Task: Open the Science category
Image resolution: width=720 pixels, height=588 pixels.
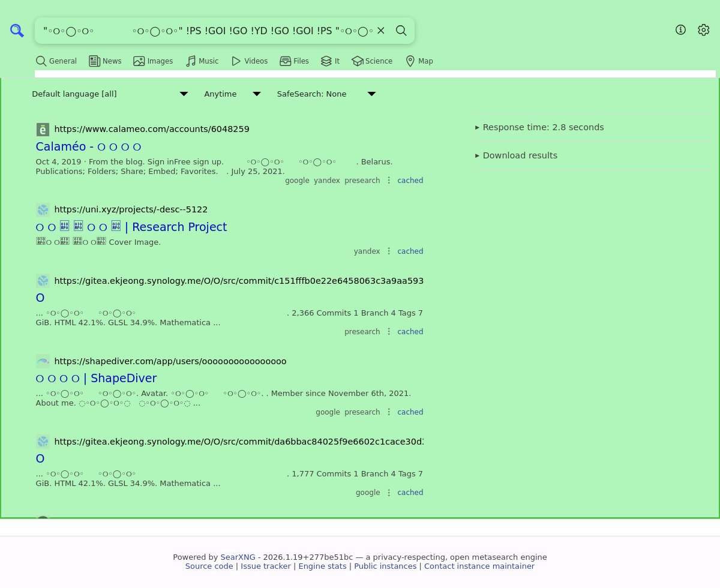Action: (372, 61)
